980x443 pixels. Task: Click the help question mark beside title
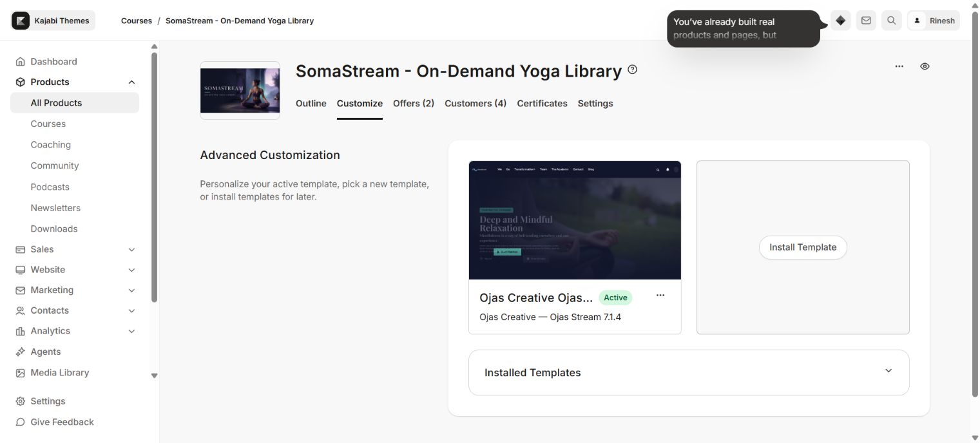[632, 70]
